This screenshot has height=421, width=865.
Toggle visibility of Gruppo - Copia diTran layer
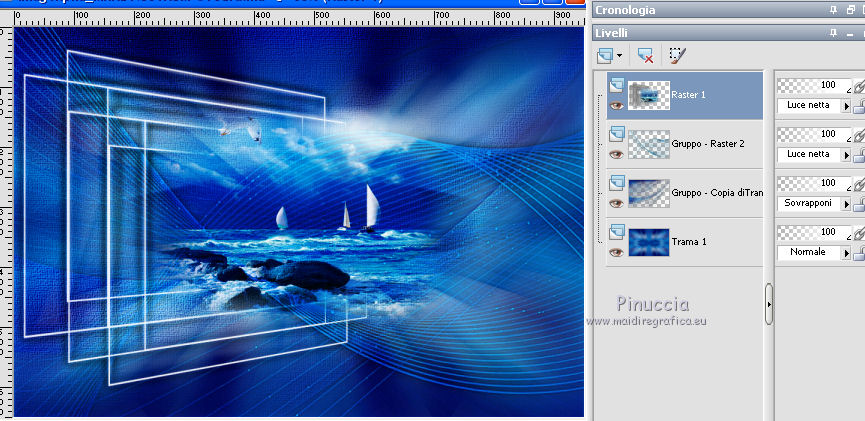pyautogui.click(x=617, y=204)
